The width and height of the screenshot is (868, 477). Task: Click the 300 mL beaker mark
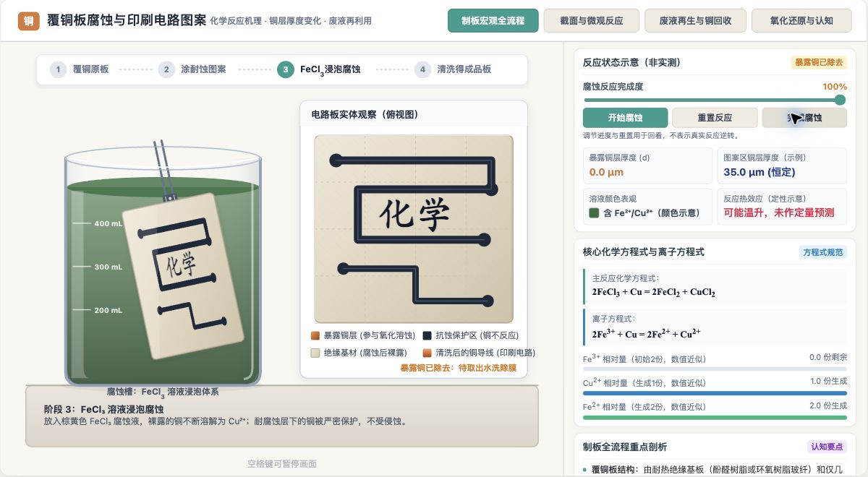click(x=108, y=267)
